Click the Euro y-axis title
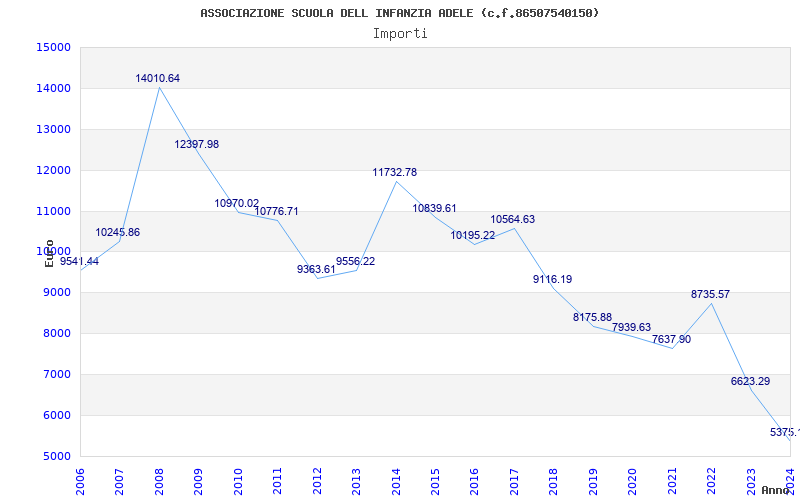Viewport: 800px width, 500px height. (x=49, y=254)
